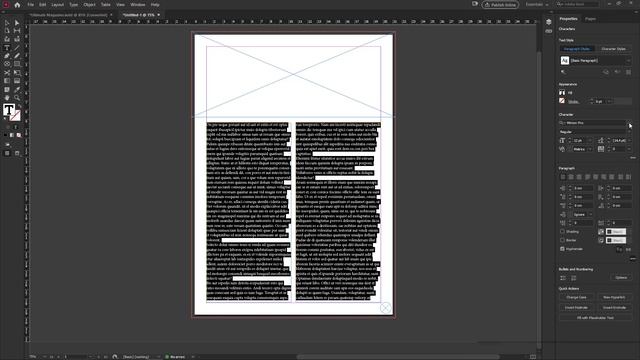
Task: Click the Bullets and Numbering Options button
Action: (x=621, y=278)
